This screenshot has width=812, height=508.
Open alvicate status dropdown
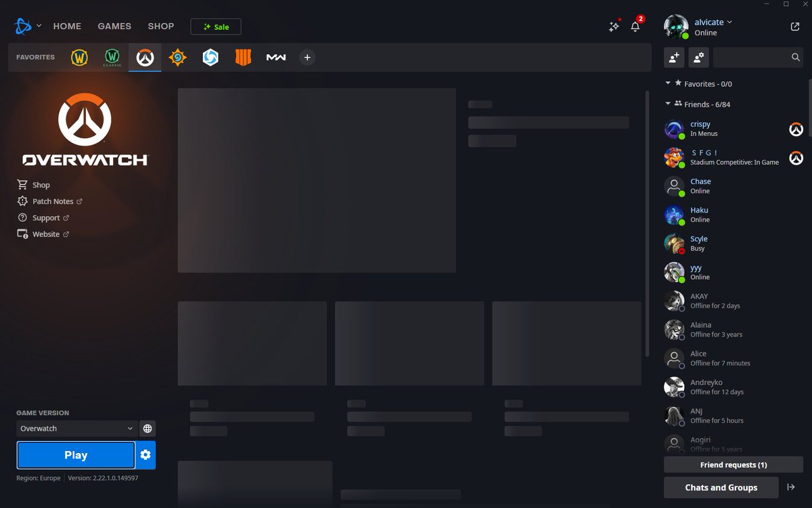point(729,22)
